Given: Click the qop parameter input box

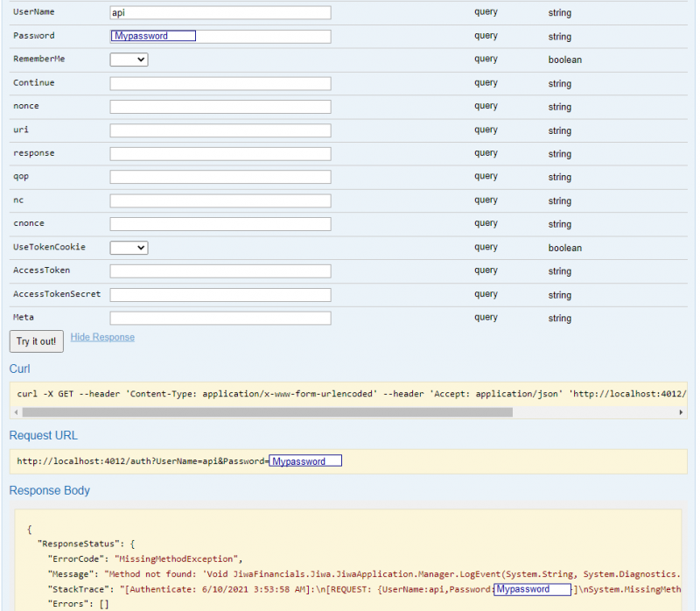Looking at the screenshot, I should [x=219, y=177].
